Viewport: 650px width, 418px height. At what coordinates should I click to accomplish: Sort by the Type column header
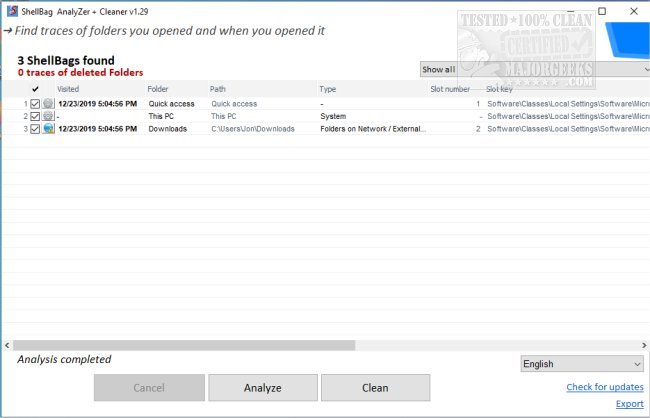[328, 89]
